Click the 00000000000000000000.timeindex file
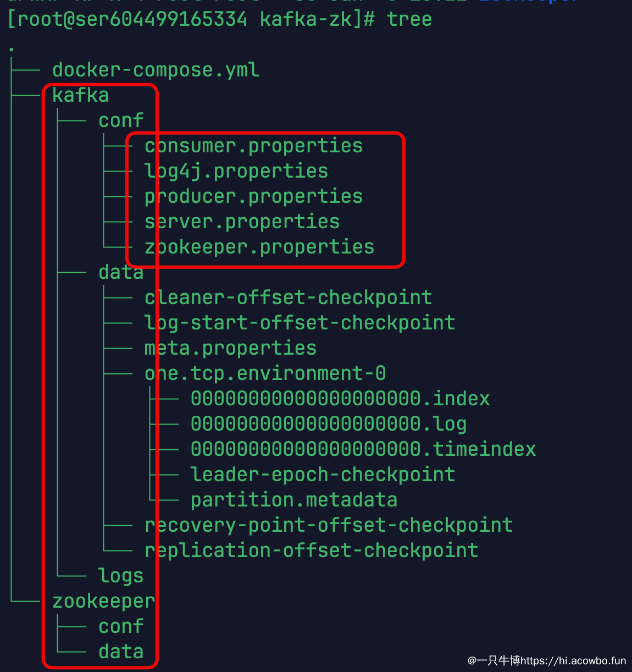This screenshot has width=632, height=672. click(x=363, y=449)
